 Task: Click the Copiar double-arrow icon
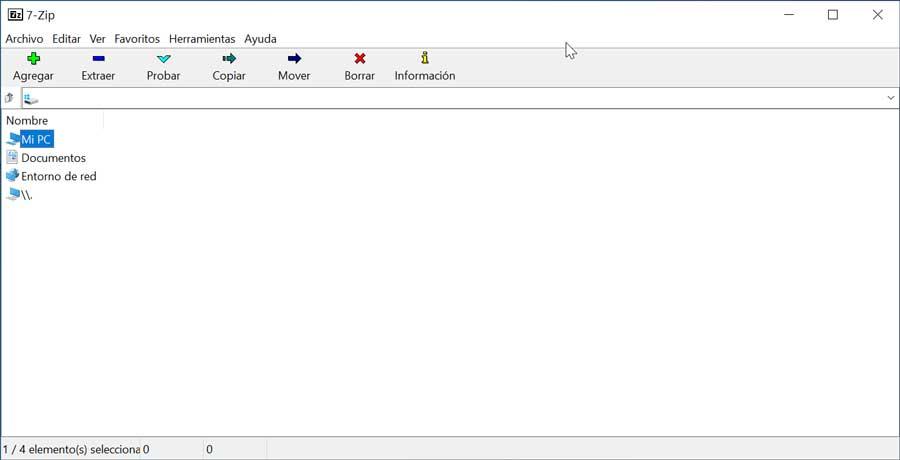pyautogui.click(x=229, y=58)
